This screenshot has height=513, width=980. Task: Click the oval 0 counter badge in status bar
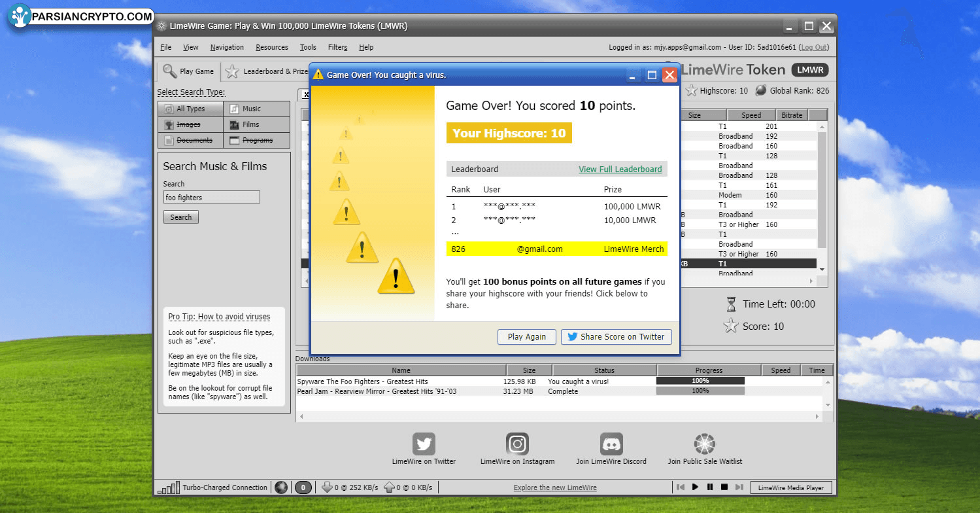[303, 487]
